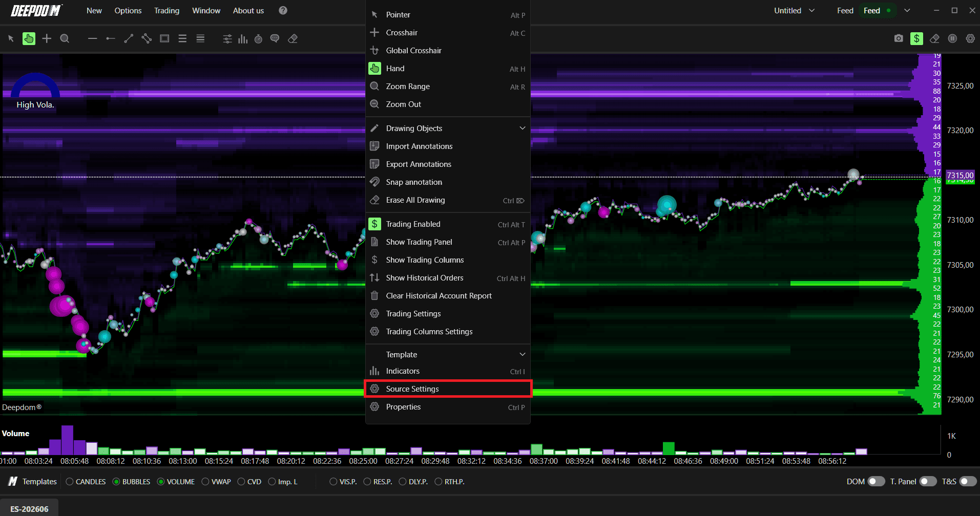Click the camera screenshot icon
Image resolution: width=980 pixels, height=516 pixels.
[x=899, y=38]
